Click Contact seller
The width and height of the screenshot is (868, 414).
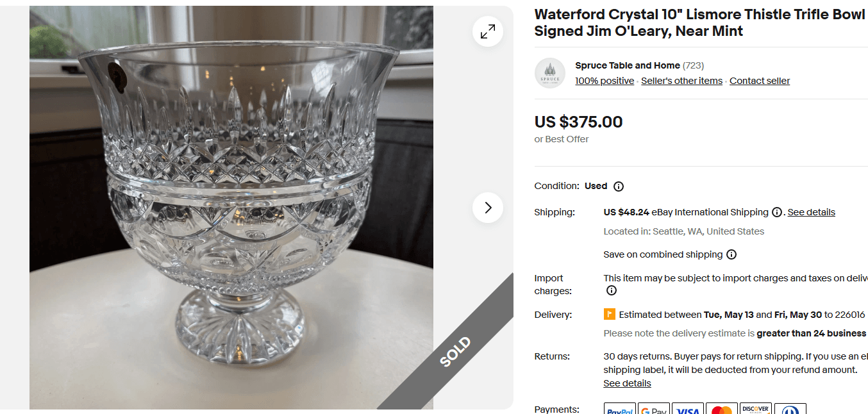[760, 80]
